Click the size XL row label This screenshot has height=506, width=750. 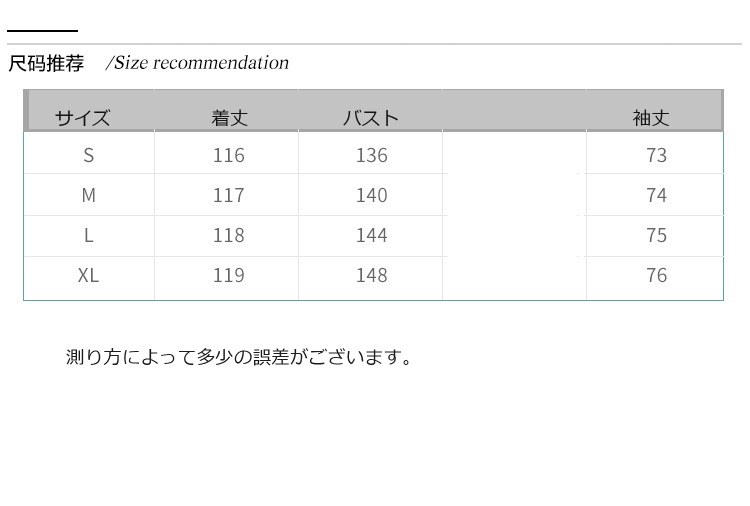click(x=89, y=275)
